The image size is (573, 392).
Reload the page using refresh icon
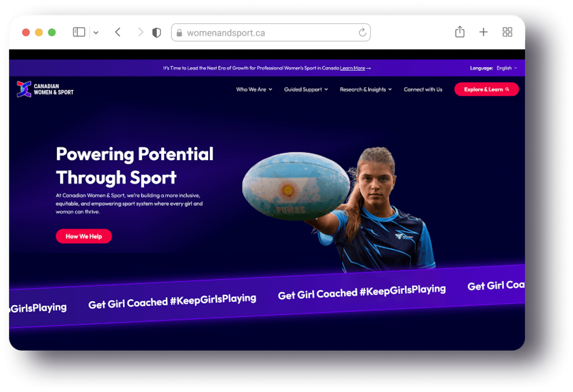[362, 32]
